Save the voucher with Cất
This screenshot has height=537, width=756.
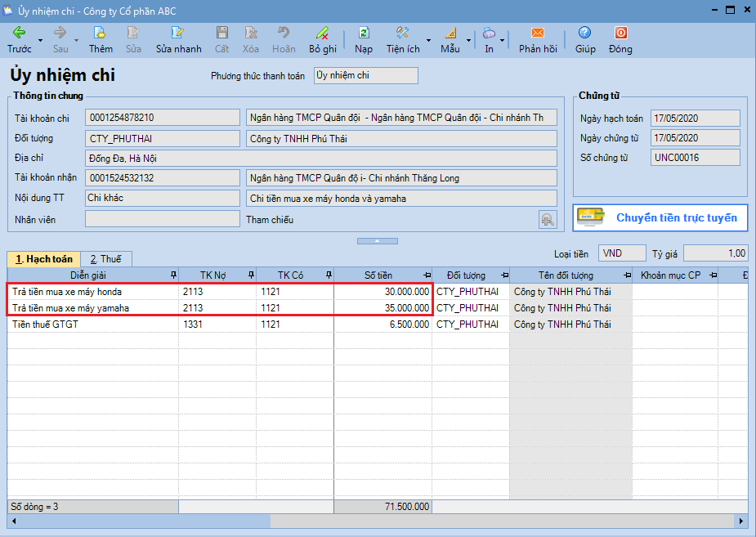pyautogui.click(x=221, y=39)
